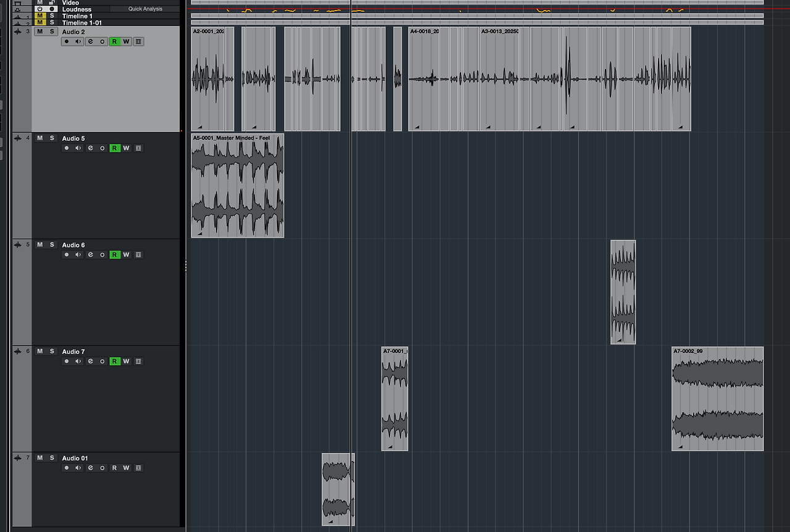Screen dimensions: 790x532
Task: Click the freeze circle icon on Audio 6
Action: [102, 254]
